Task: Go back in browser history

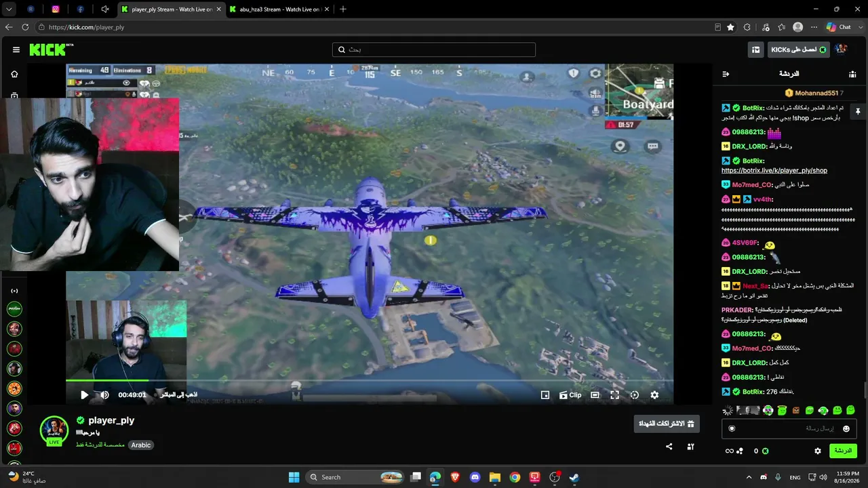Action: (x=9, y=27)
